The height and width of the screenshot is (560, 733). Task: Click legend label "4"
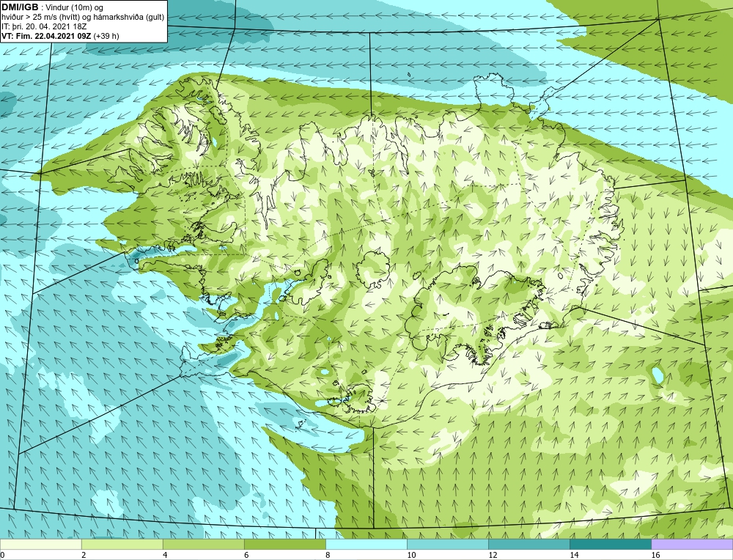tap(165, 555)
